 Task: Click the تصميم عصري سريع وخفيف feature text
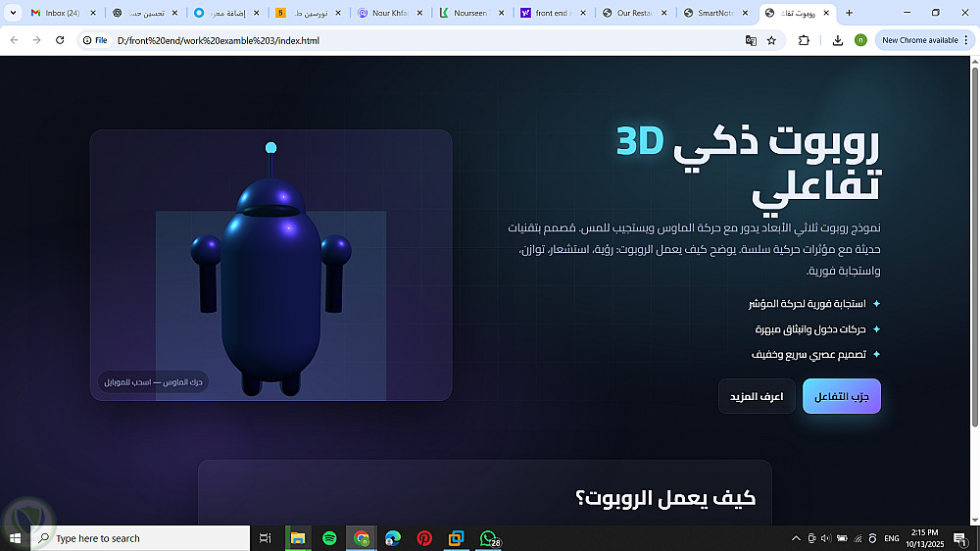pos(808,355)
